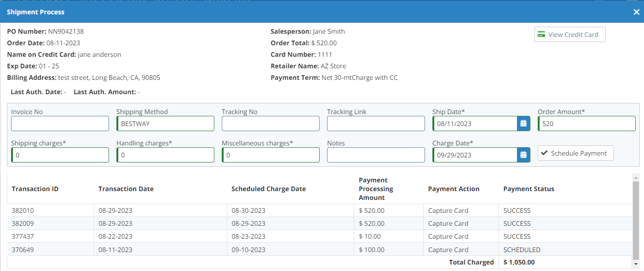Click the Ship Date field showing 08/11/2023
Viewport: 644px width, 271px height.
(x=475, y=123)
